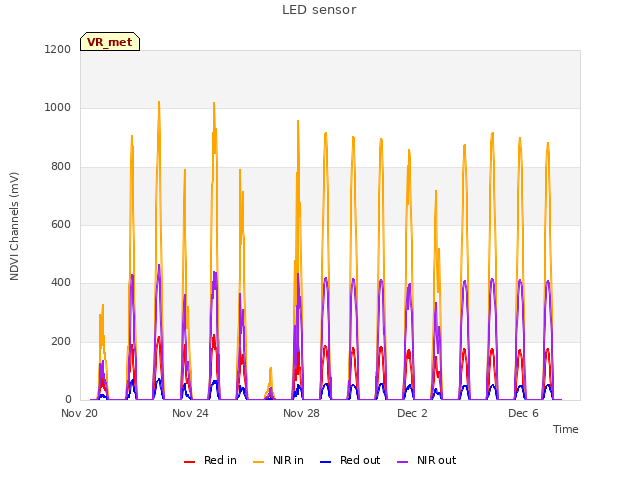This screenshot has width=640, height=480.
Task: Click the Nov 28 x-axis label
Action: [x=301, y=413]
